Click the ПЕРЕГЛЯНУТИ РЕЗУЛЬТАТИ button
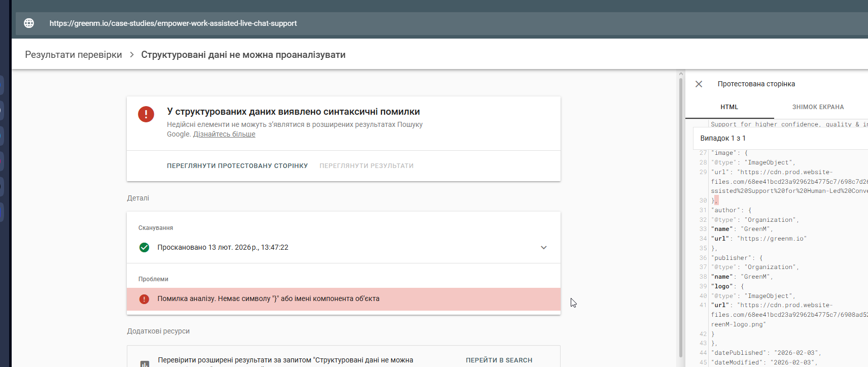The width and height of the screenshot is (868, 367). click(366, 166)
